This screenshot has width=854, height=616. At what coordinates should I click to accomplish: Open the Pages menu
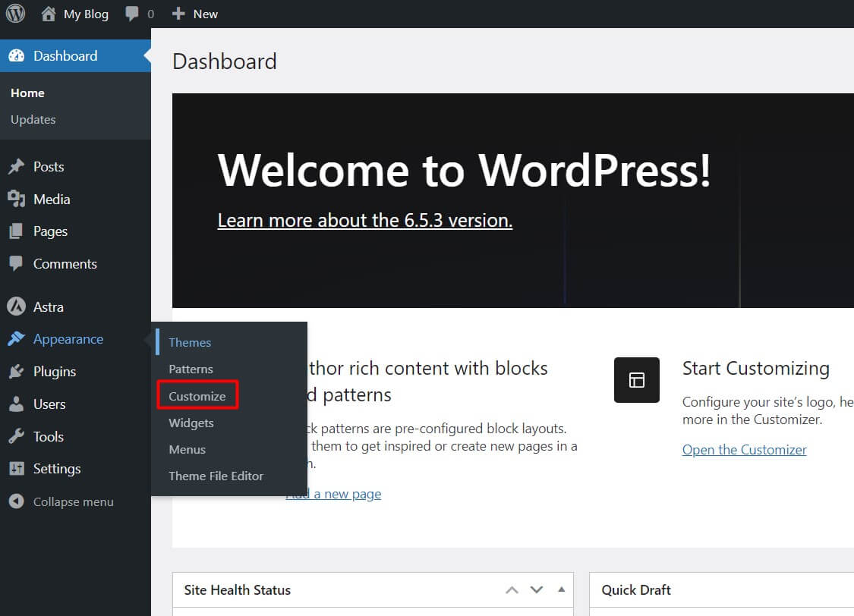[x=51, y=232]
